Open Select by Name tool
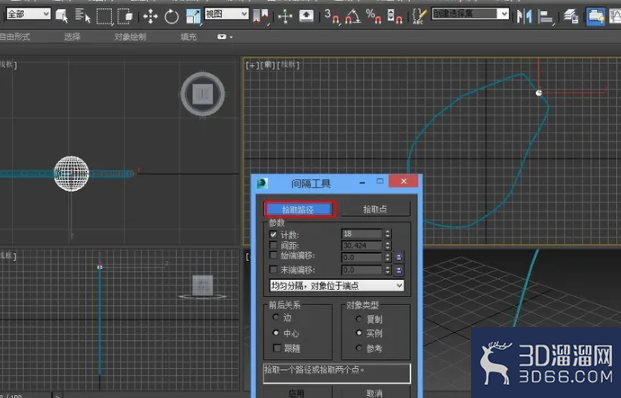Image resolution: width=621 pixels, height=398 pixels. click(82, 16)
